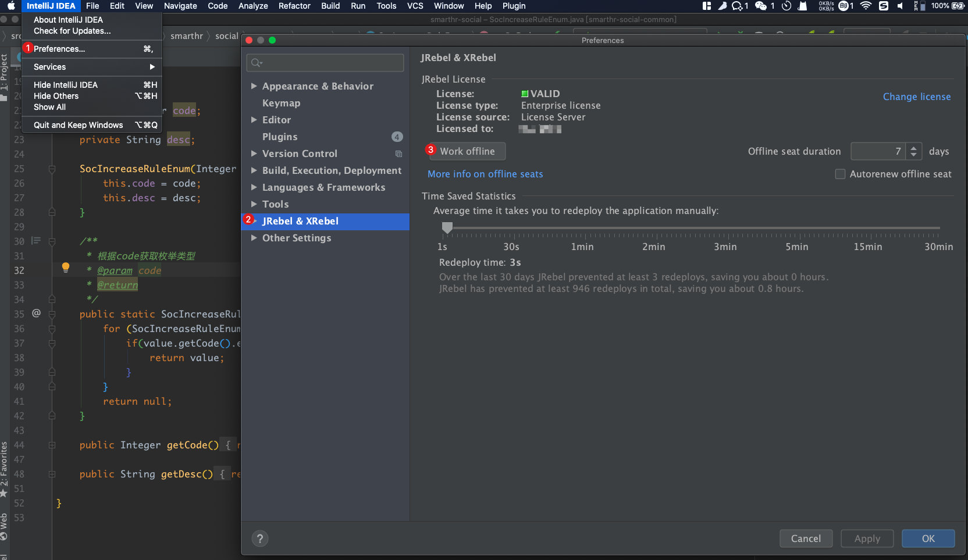Click the doc comment render icon at line 30
968x560 pixels.
pos(36,240)
